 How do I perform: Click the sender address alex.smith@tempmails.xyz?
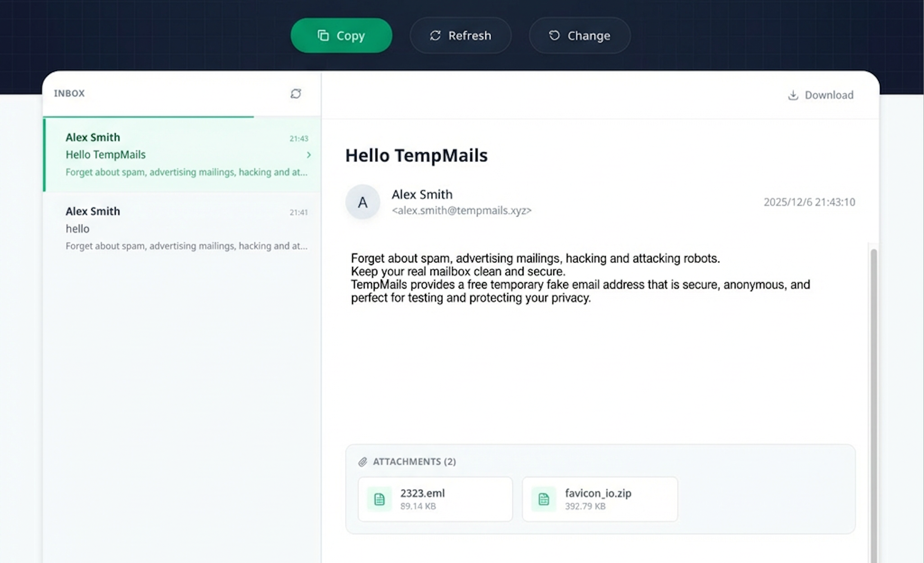462,211
